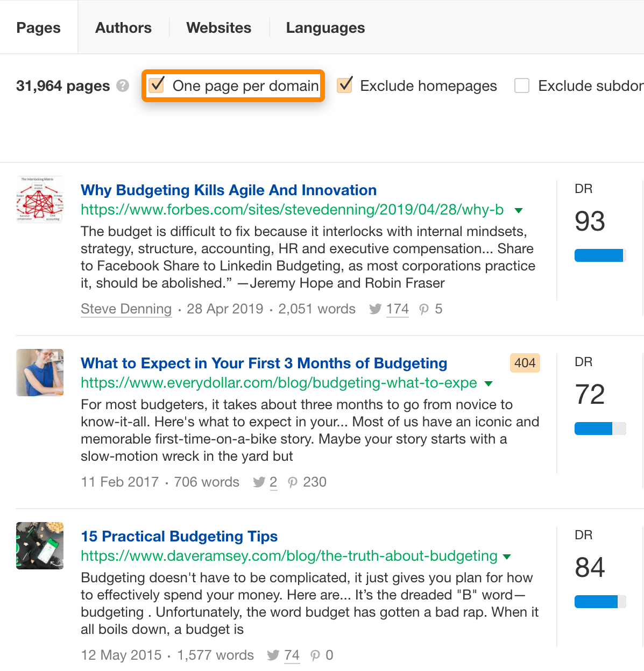This screenshot has height=671, width=644.
Task: Expand daveramsey.com URL dropdown arrow
Action: [x=506, y=556]
